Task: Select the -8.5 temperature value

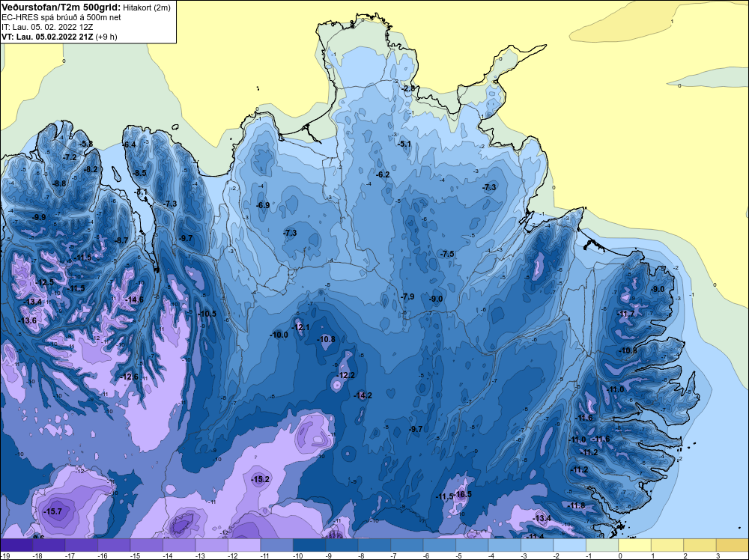Action: pos(139,173)
